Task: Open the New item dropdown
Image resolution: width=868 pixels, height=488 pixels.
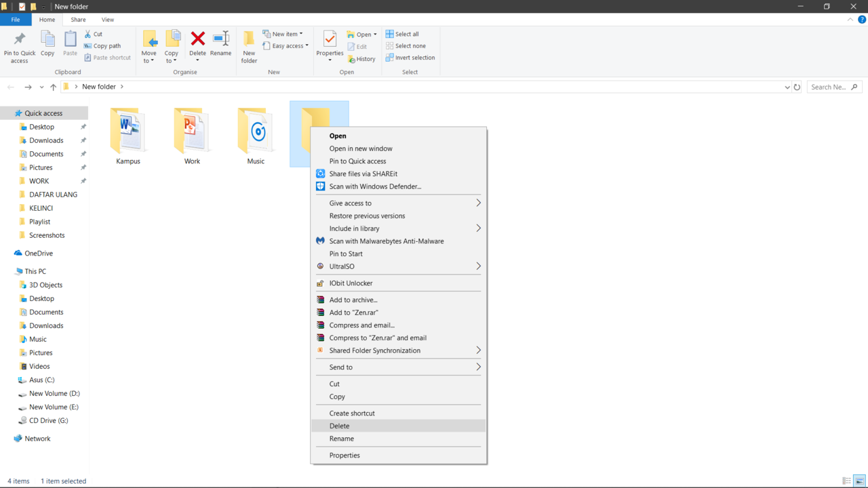Action: (283, 34)
